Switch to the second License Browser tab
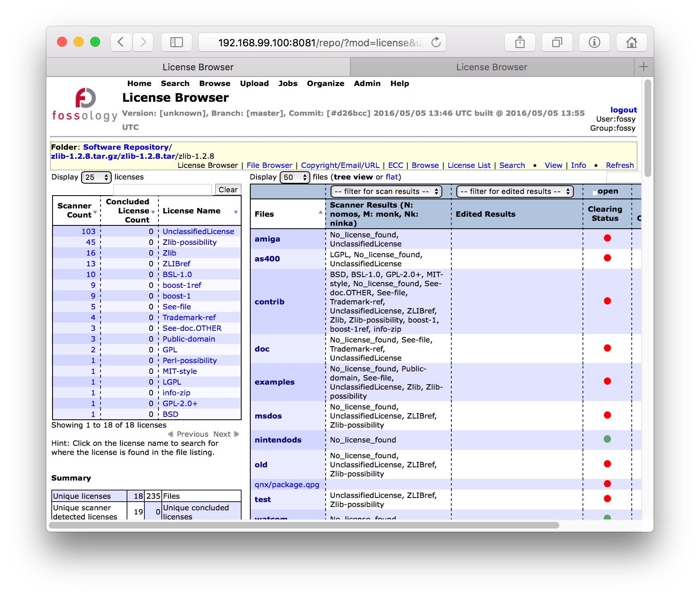 click(492, 67)
